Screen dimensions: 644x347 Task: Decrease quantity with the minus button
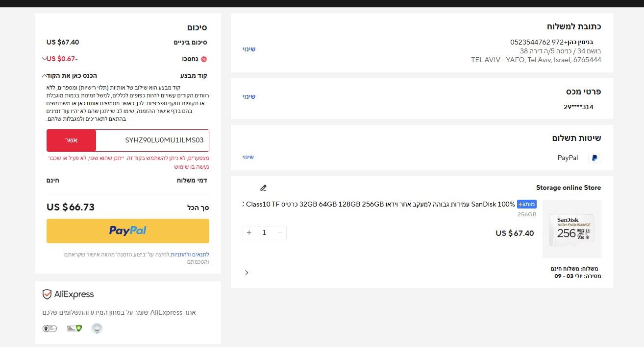[x=280, y=232]
